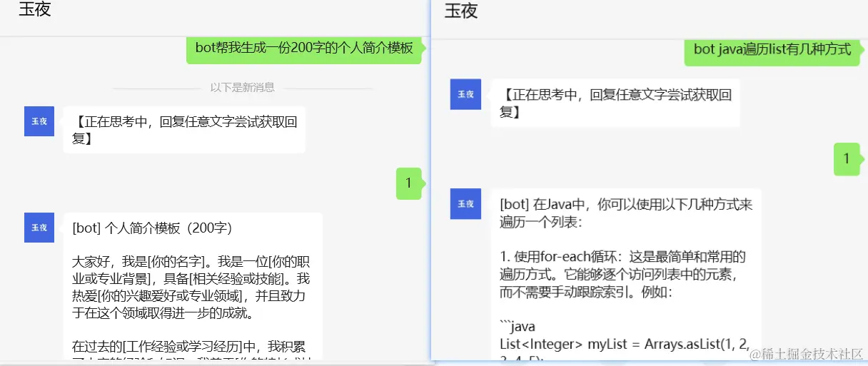Click the '以下是新消息' divider label
This screenshot has width=868, height=366.
pyautogui.click(x=242, y=88)
